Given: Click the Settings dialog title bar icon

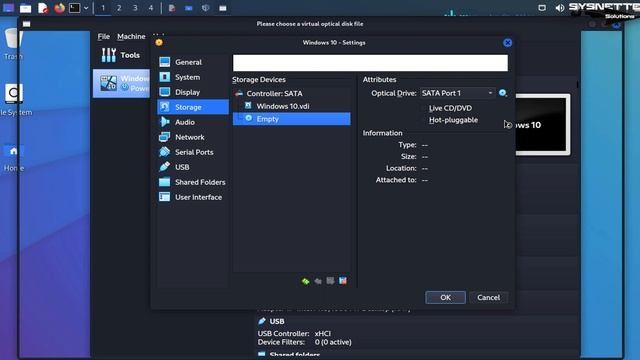Looking at the screenshot, I should point(159,42).
